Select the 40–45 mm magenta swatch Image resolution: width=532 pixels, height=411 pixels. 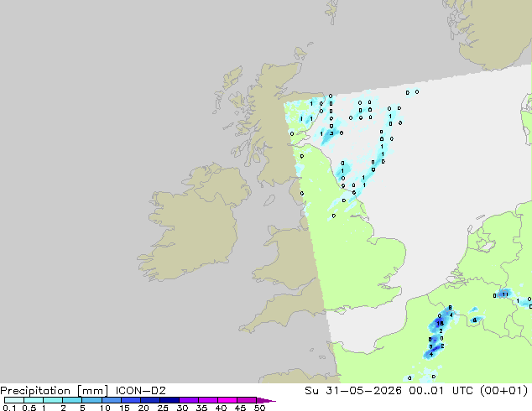pyautogui.click(x=227, y=400)
